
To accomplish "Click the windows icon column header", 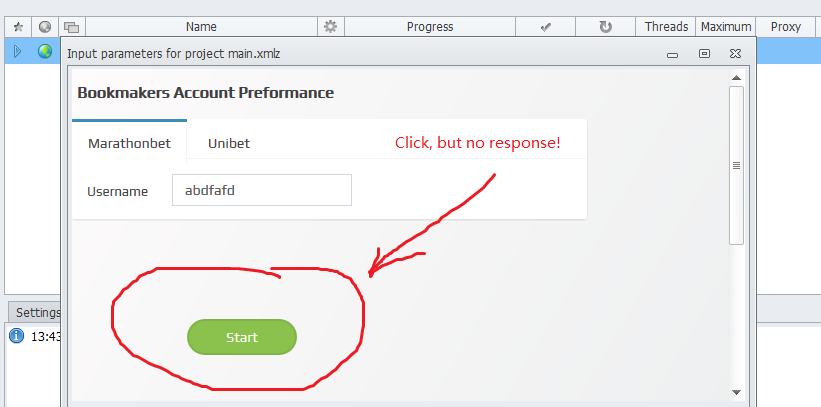I will pyautogui.click(x=72, y=27).
